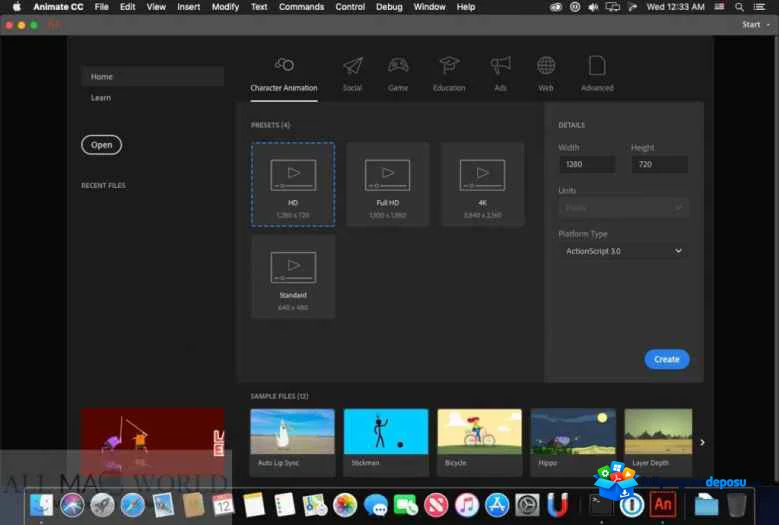Open the Debug menu
This screenshot has height=525, width=779.
click(x=389, y=7)
